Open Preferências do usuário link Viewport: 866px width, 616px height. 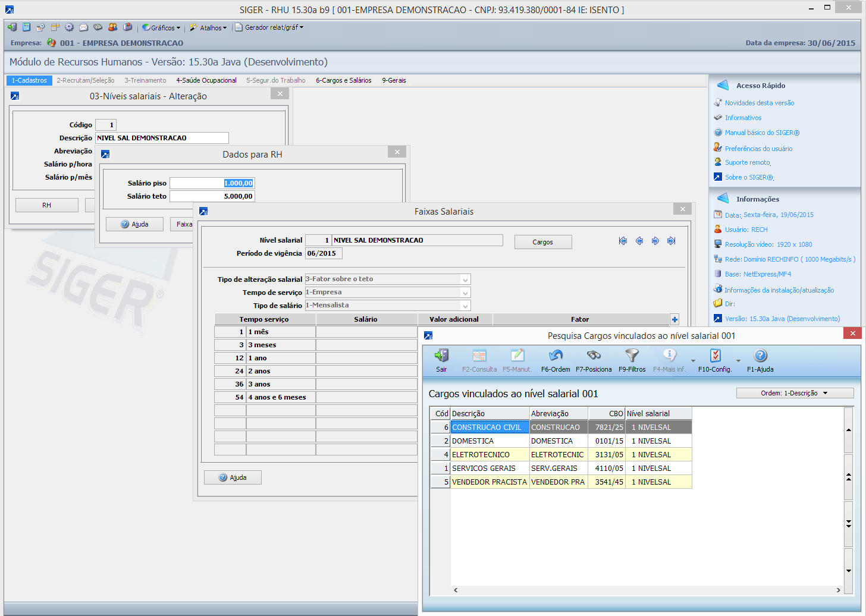(x=758, y=149)
